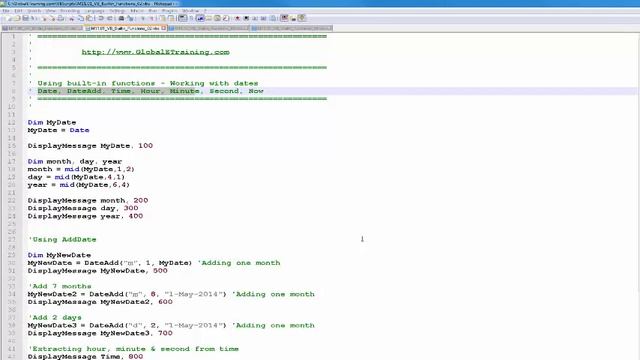
Task: Click 'DisplayMessage MyDate, 100' line
Action: point(90,146)
